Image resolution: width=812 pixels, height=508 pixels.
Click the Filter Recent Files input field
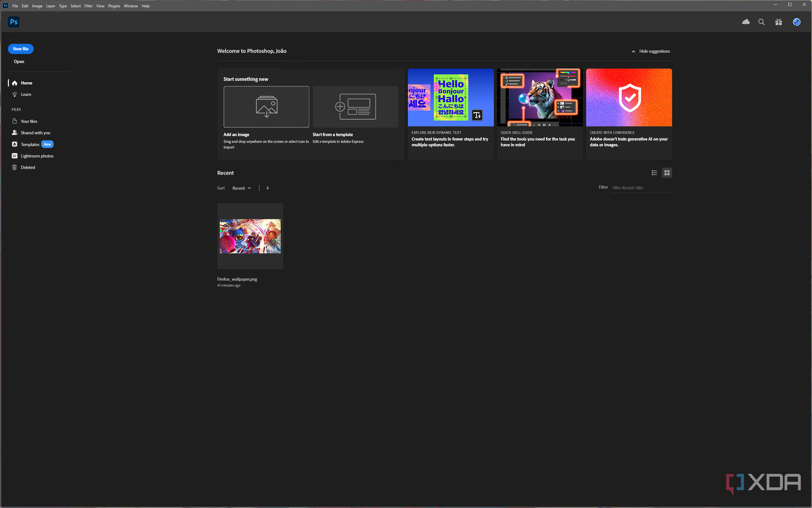pyautogui.click(x=641, y=188)
